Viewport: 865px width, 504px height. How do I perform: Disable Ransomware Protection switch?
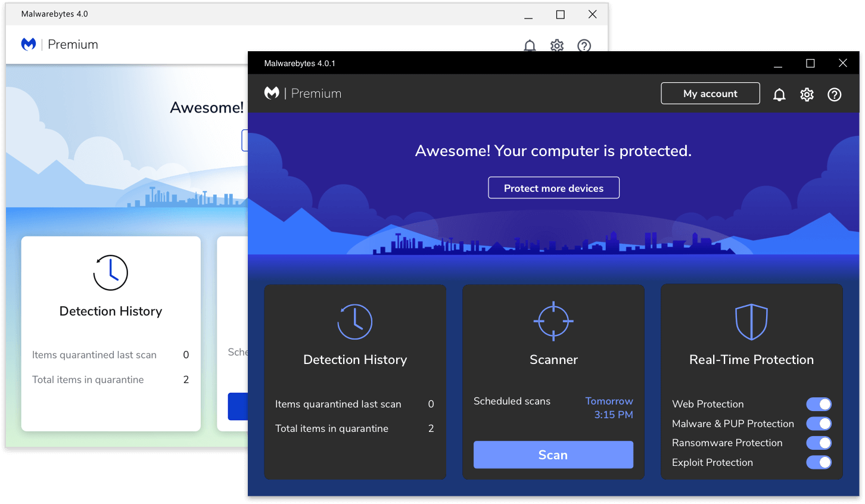click(x=819, y=443)
